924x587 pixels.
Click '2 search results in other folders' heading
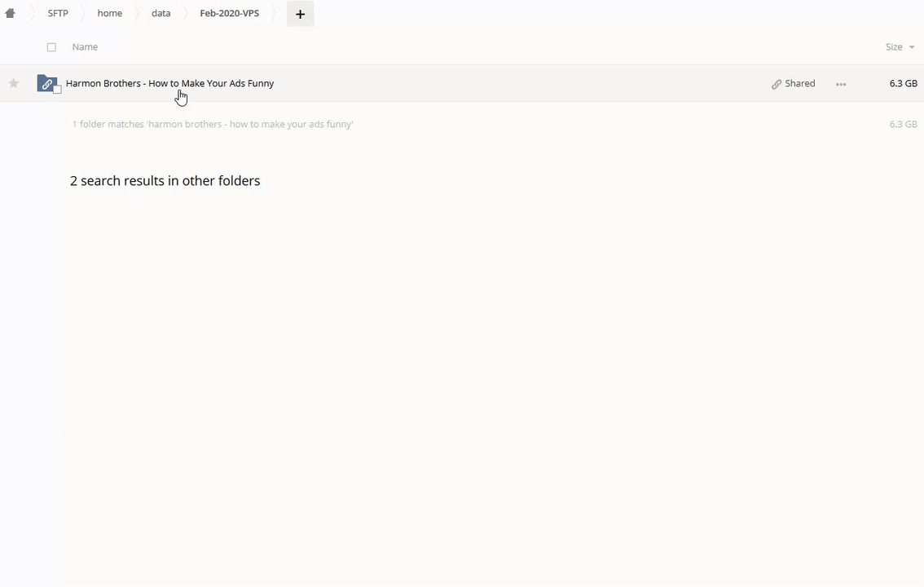(165, 181)
